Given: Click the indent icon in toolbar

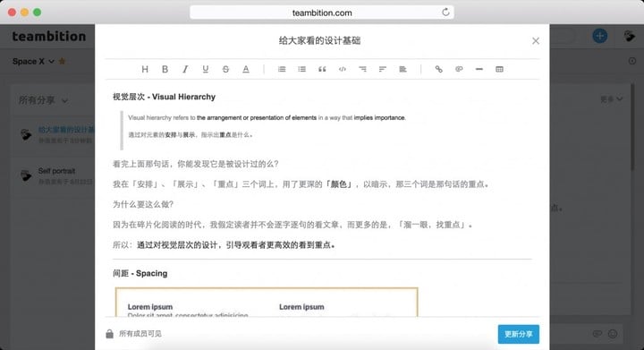Looking at the screenshot, I should pos(362,69).
